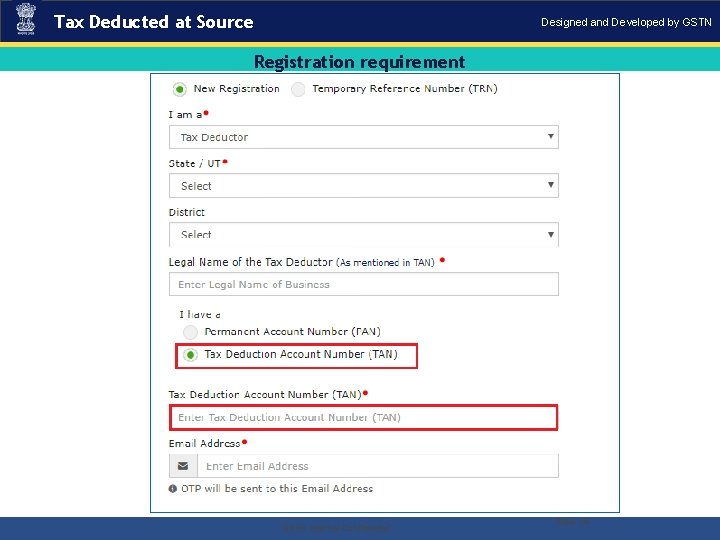Click the Enter Email Address field

378,466
